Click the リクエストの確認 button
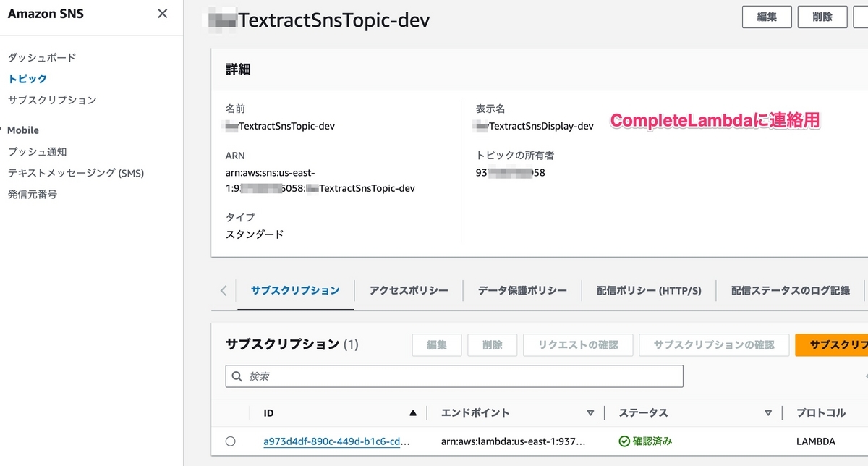The height and width of the screenshot is (466, 868). pos(578,345)
